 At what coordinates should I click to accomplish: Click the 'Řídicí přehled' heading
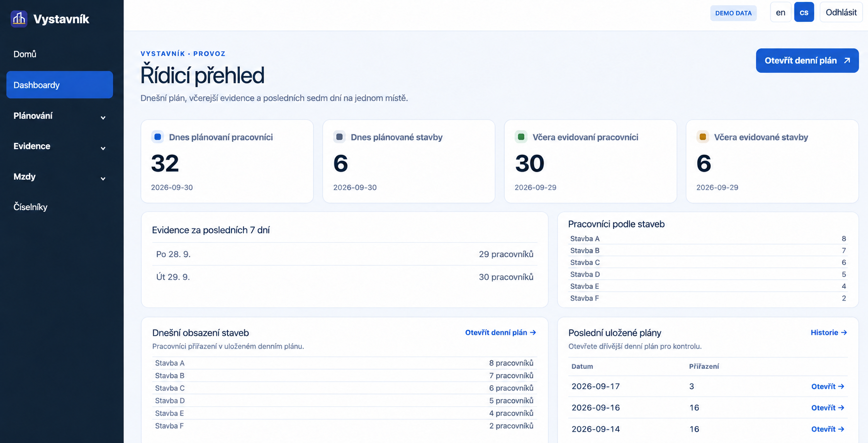[202, 76]
